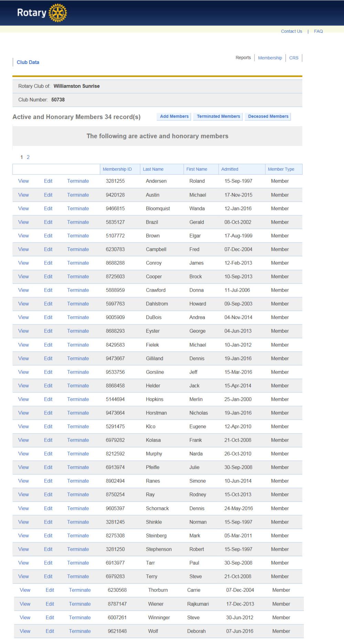View Roland Andersen's record
Screen dimensions: 344x644
[x=23, y=181]
